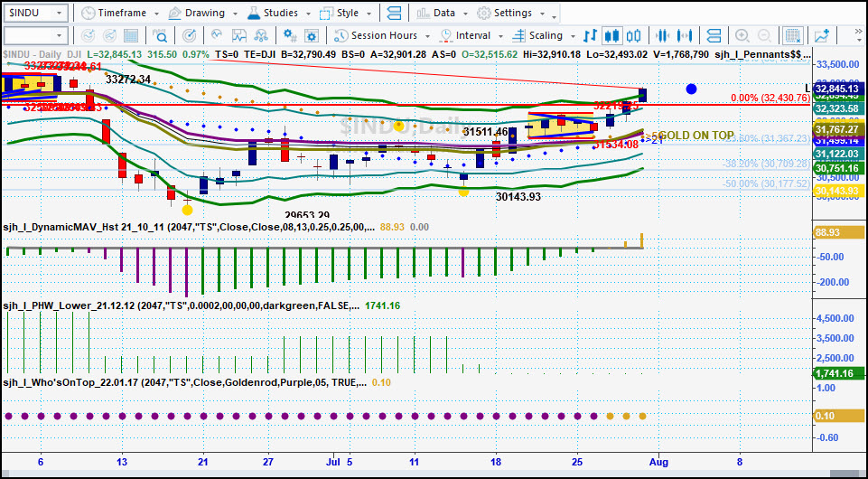868x479 pixels.
Task: Open the Timeframe menu
Action: pos(120,13)
